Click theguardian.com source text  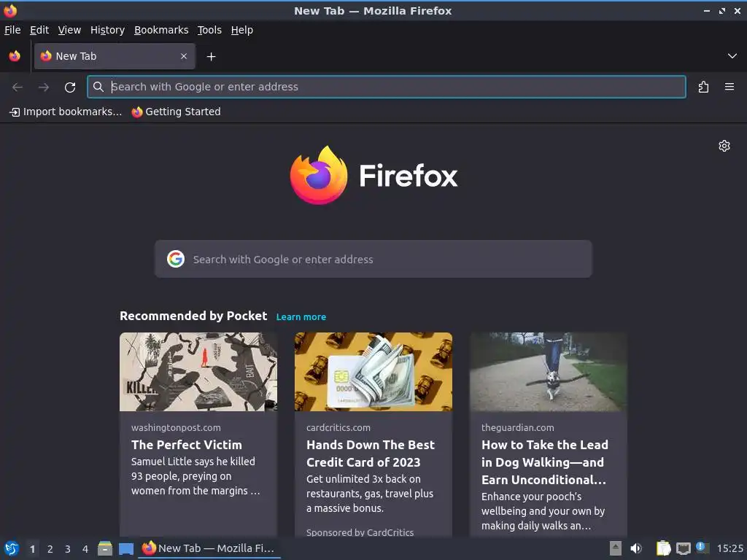tap(517, 427)
